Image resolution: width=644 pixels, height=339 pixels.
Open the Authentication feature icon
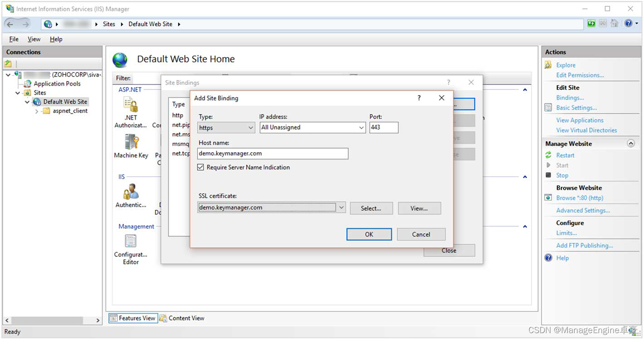click(x=131, y=191)
